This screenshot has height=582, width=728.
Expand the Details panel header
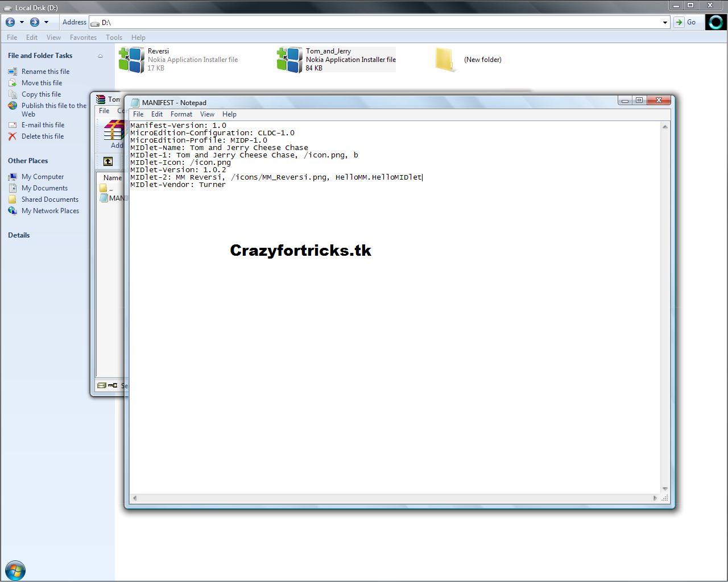pyautogui.click(x=19, y=235)
